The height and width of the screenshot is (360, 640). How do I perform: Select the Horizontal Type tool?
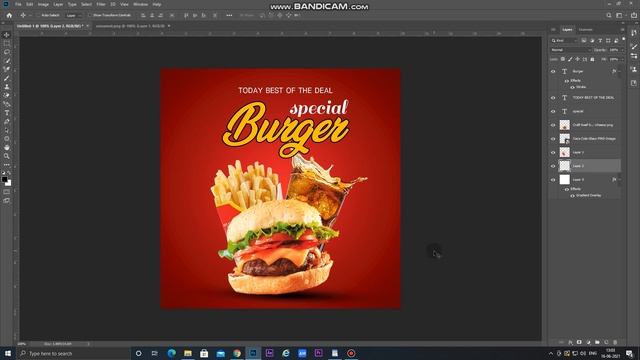point(7,113)
